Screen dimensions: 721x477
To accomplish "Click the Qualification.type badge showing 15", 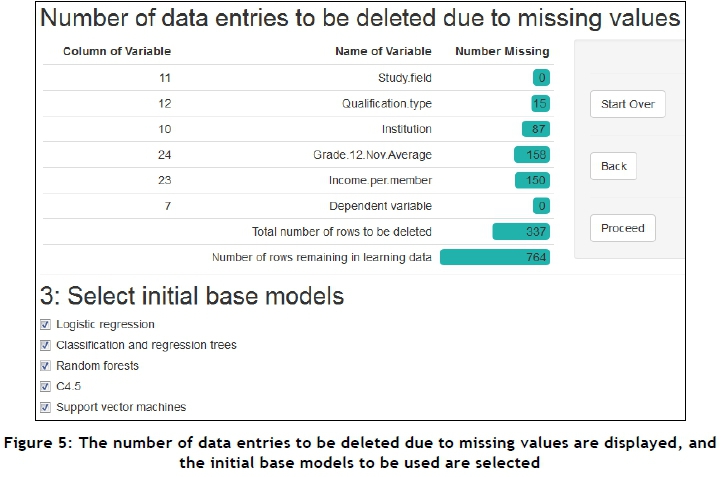I will (x=540, y=103).
